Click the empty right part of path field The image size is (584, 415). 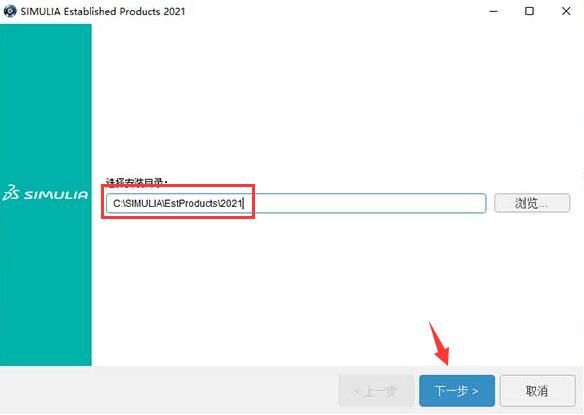click(365, 203)
